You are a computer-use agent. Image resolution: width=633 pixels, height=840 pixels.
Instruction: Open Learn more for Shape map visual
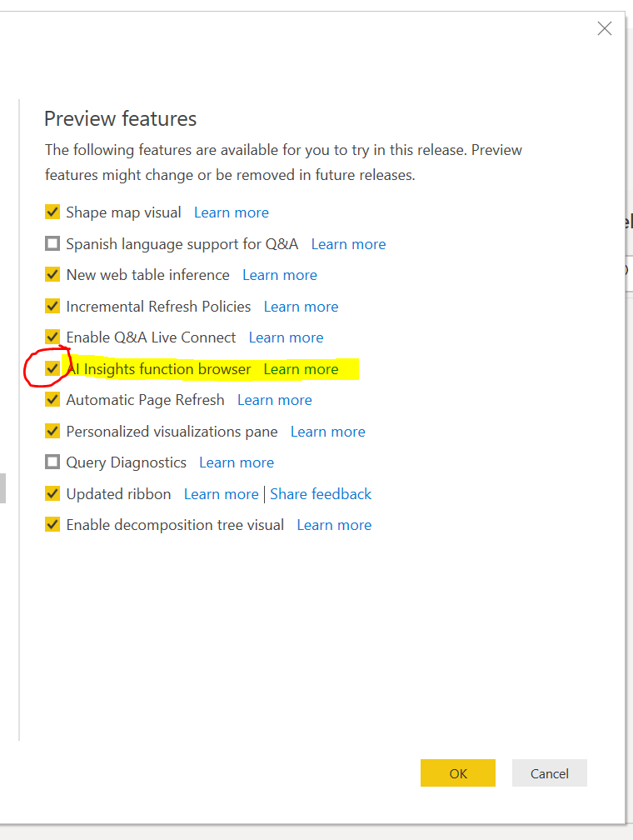231,212
